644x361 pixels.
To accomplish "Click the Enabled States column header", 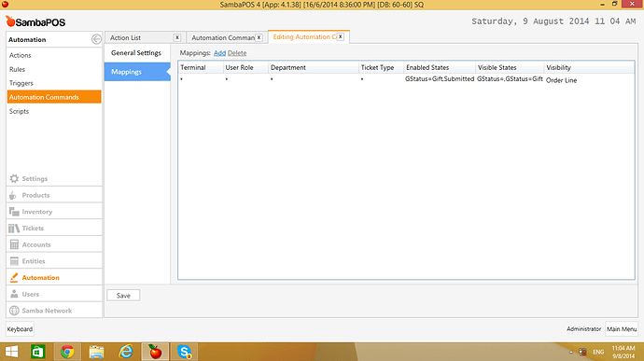I will [440, 67].
